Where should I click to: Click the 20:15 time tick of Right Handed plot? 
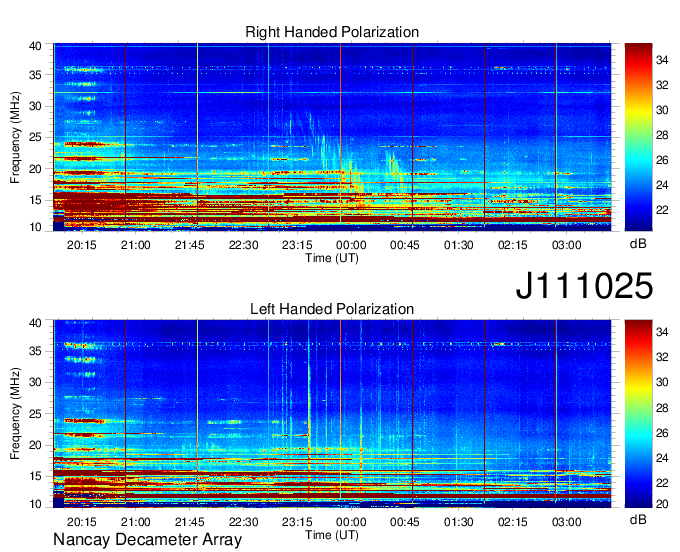(x=82, y=245)
